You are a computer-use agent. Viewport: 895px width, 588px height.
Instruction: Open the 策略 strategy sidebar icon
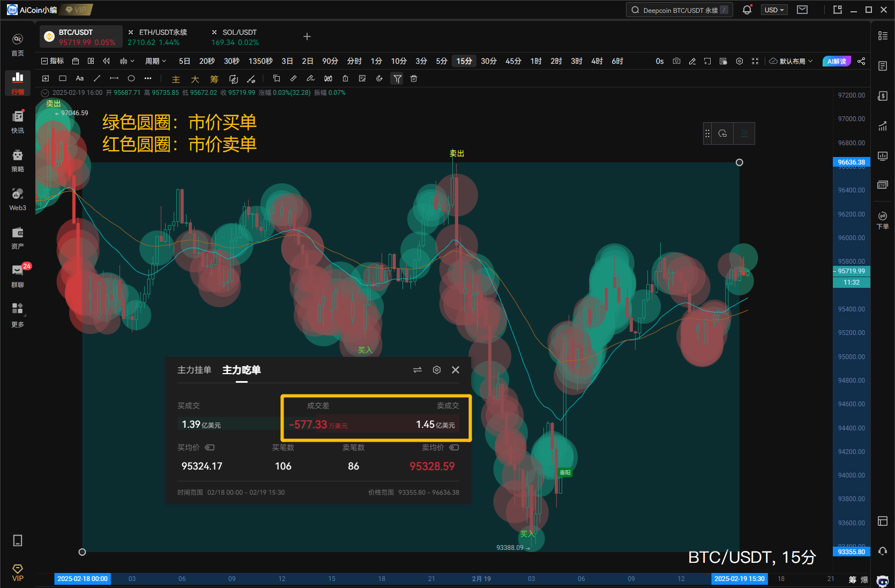pyautogui.click(x=18, y=161)
